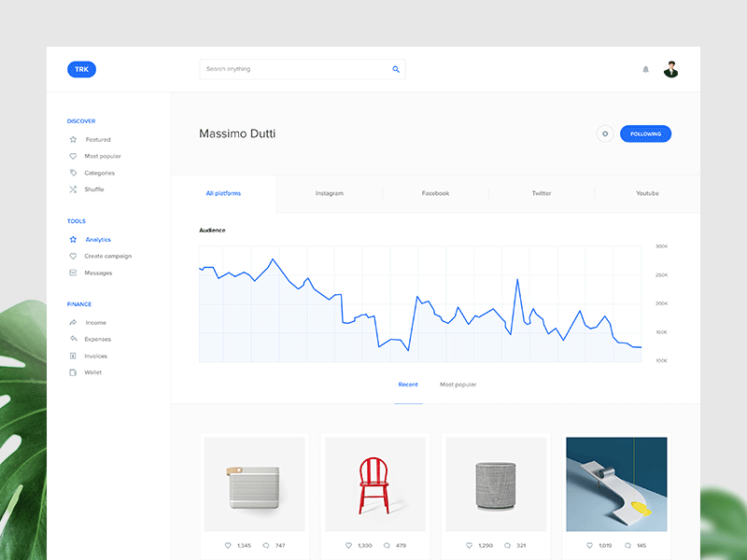Click the Income icon under Finance
747x560 pixels.
click(x=72, y=321)
